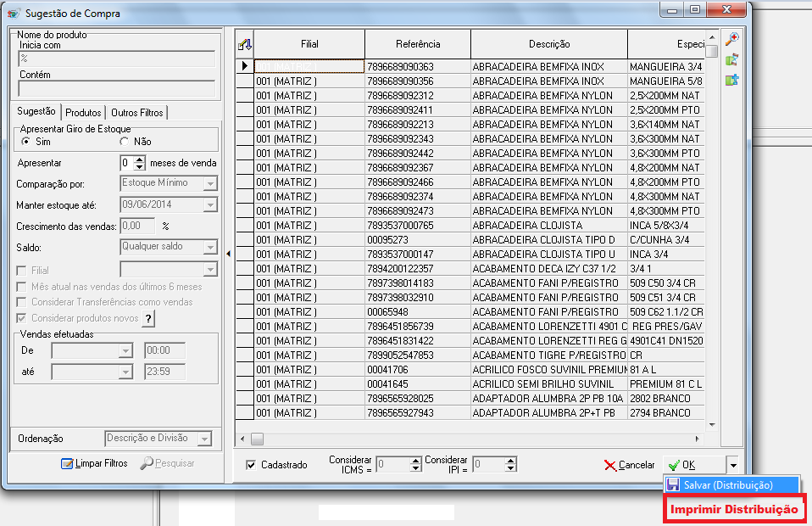Toggle the Filial checkbox
Viewport: 812px width, 526px height.
[x=21, y=271]
